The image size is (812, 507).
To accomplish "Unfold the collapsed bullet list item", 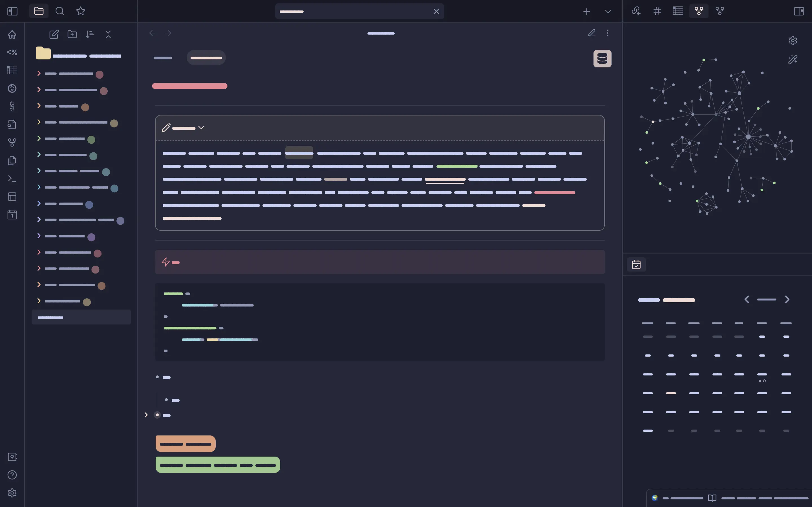I will pyautogui.click(x=146, y=415).
